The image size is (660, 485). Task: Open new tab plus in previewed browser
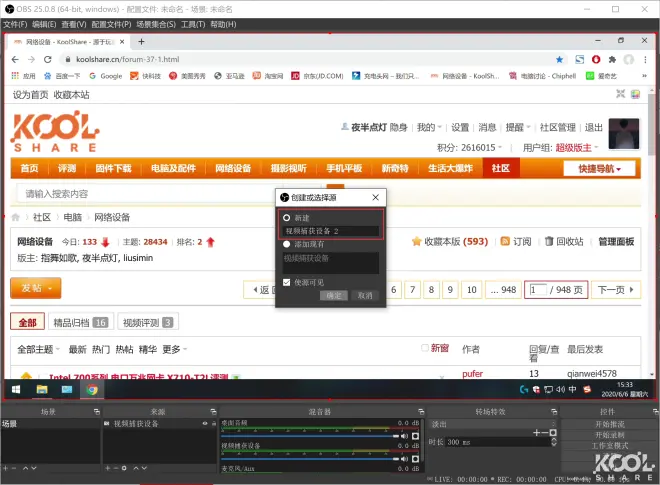141,42
